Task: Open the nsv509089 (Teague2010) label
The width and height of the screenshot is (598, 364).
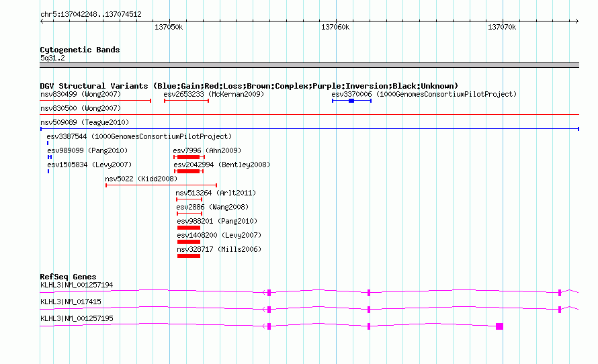Action: click(x=85, y=122)
